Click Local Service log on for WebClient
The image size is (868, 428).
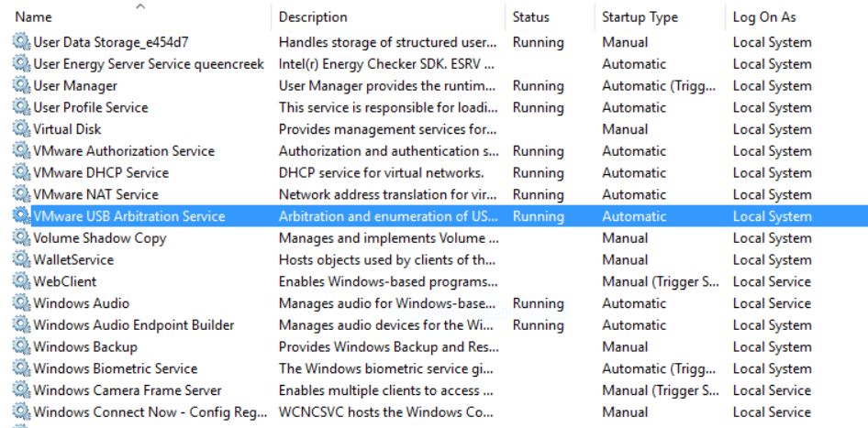[x=772, y=281]
